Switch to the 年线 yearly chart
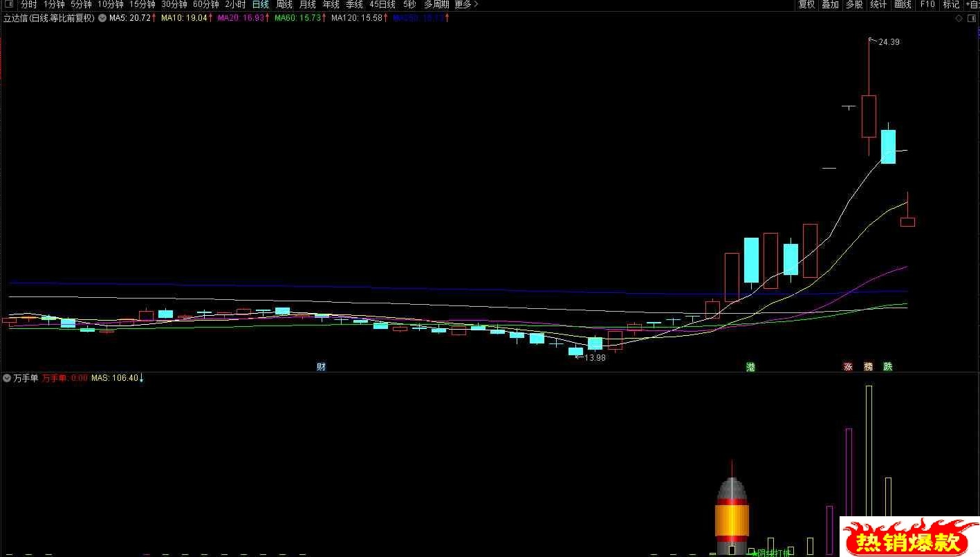980x557 pixels. click(x=331, y=4)
